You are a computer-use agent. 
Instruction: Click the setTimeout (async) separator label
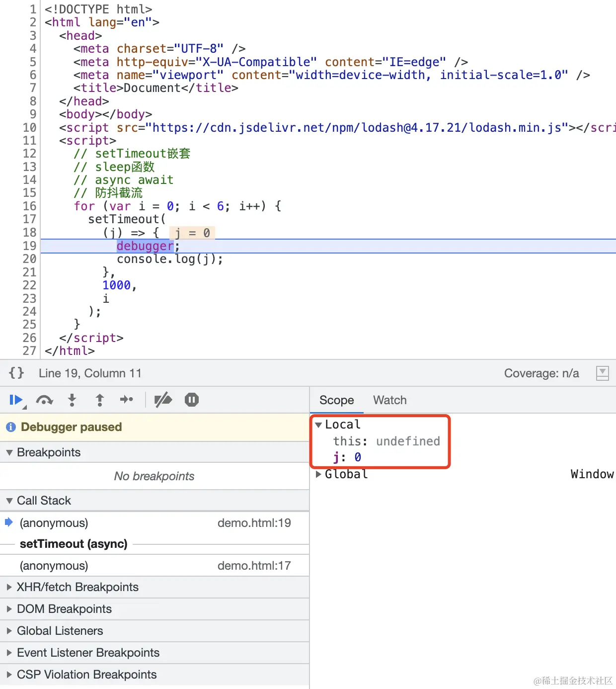tap(74, 544)
